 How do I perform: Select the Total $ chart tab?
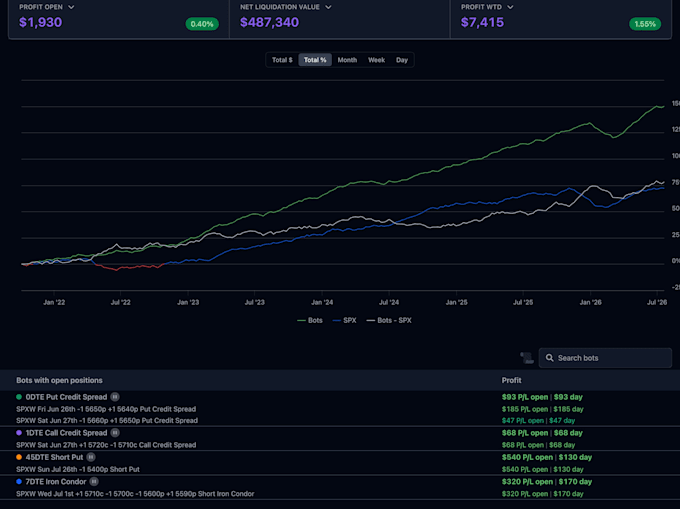[282, 60]
